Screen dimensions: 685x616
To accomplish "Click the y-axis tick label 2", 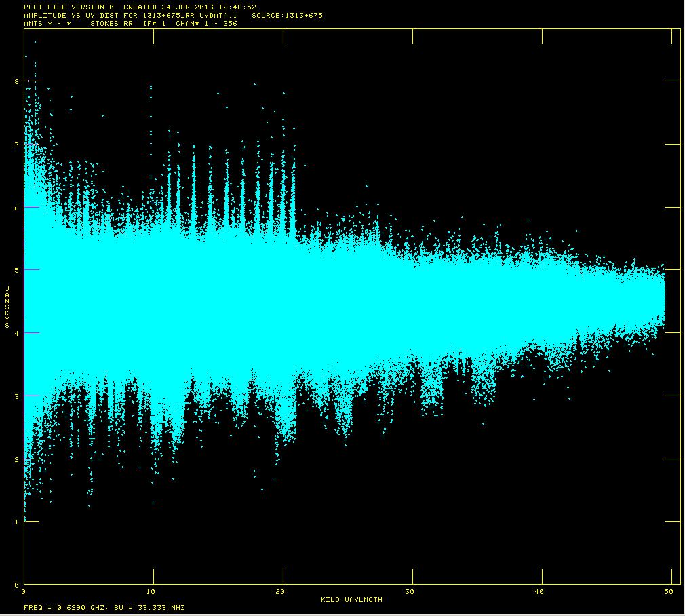I will [16, 459].
